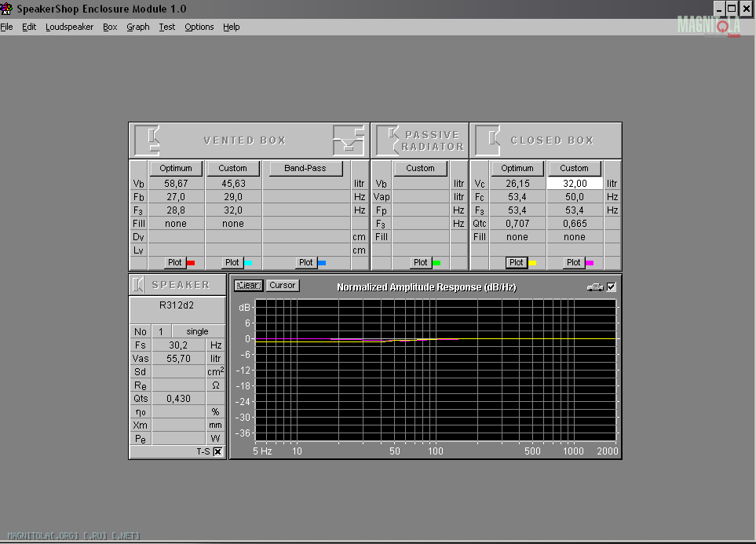Click the green passive radiator color swatch

click(436, 263)
